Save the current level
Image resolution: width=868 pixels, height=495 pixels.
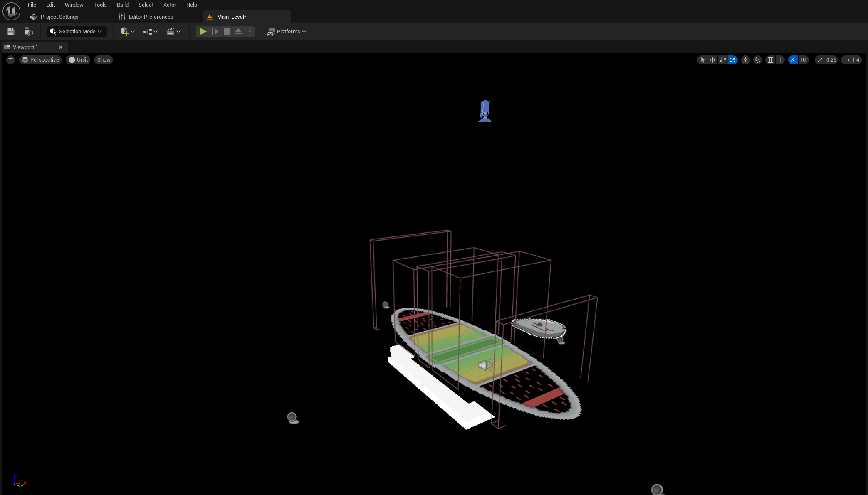11,32
